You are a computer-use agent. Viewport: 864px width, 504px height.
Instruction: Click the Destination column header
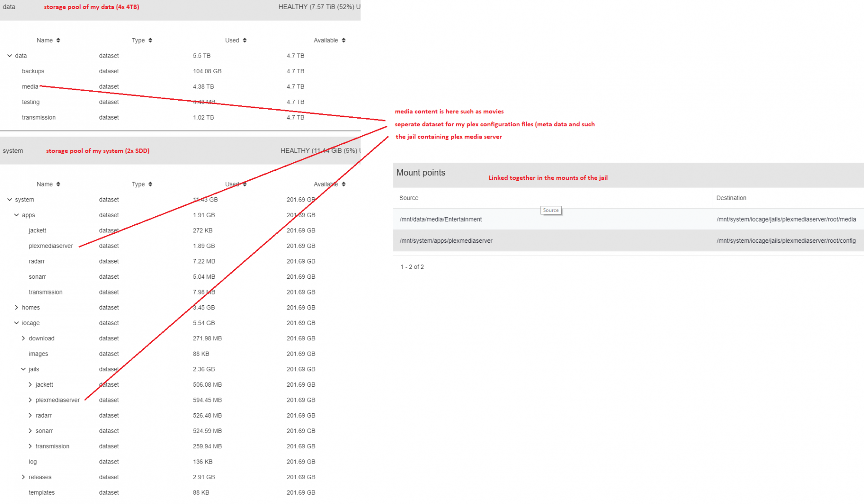point(731,198)
